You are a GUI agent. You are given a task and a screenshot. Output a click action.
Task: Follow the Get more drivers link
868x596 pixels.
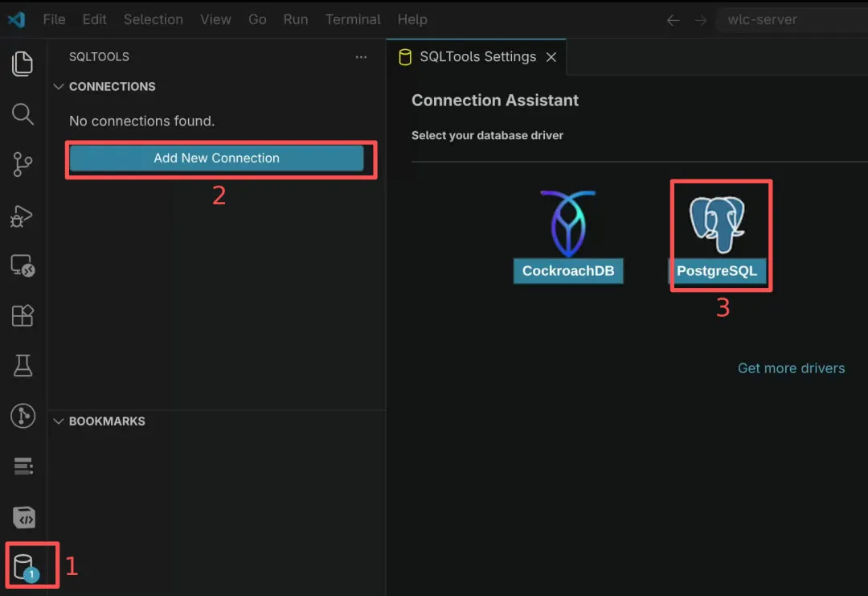(791, 368)
